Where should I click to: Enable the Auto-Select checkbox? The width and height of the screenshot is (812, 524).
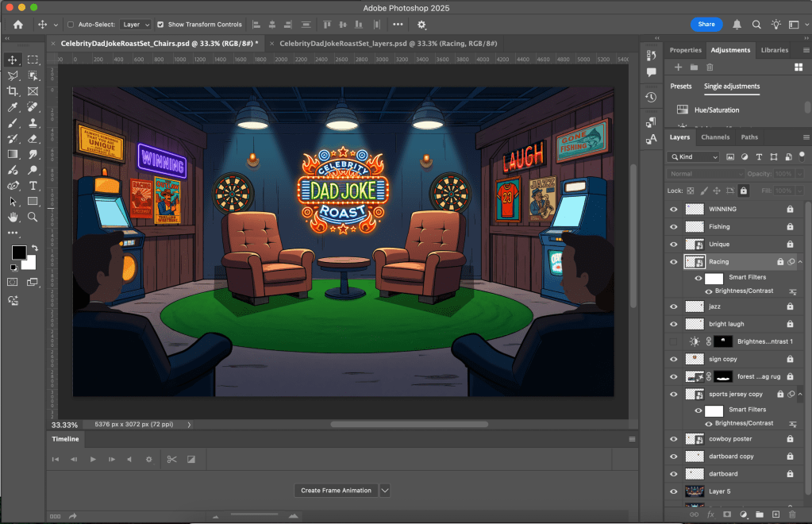[x=71, y=25]
